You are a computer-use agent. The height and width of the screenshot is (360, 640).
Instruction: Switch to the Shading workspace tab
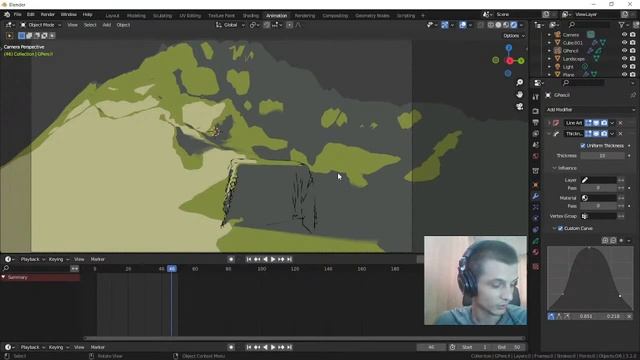(251, 16)
